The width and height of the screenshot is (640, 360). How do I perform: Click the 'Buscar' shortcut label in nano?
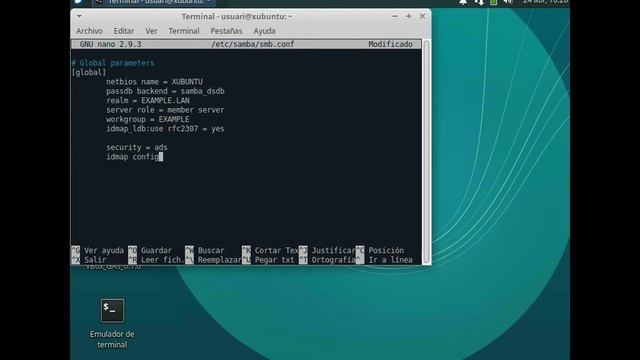211,250
